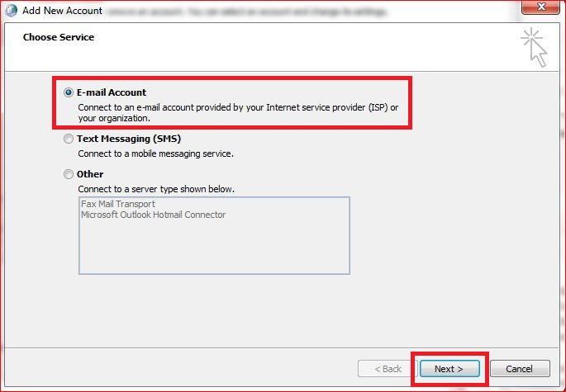Click the Next button

(x=449, y=369)
